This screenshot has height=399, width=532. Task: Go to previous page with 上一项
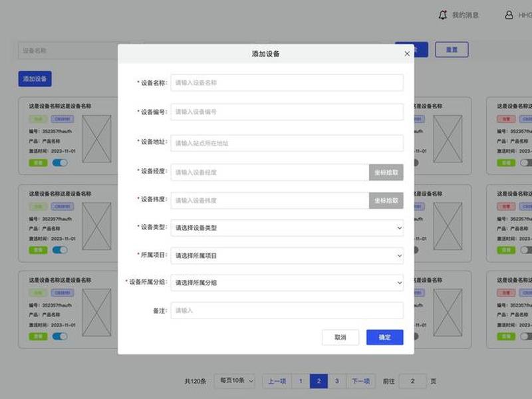pos(277,381)
